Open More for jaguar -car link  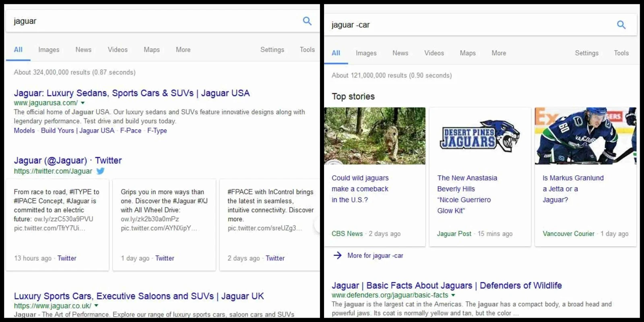tap(375, 256)
